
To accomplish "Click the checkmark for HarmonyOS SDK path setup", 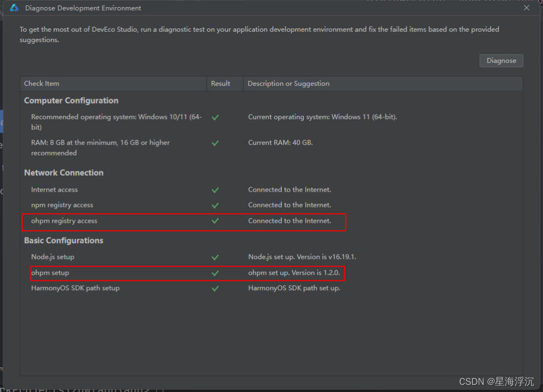I will tap(215, 288).
